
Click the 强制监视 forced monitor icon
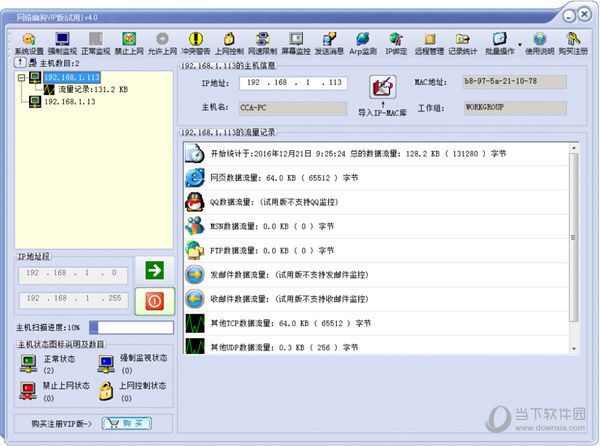coord(62,44)
